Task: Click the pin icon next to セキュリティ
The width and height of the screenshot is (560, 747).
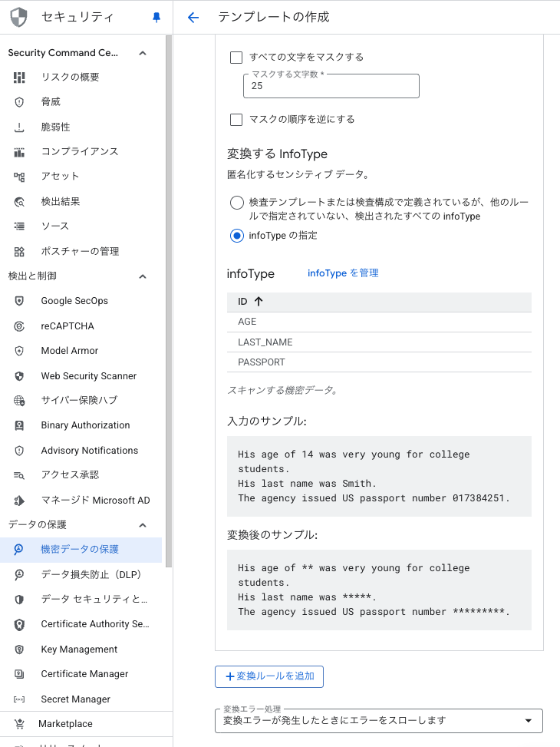Action: (156, 18)
